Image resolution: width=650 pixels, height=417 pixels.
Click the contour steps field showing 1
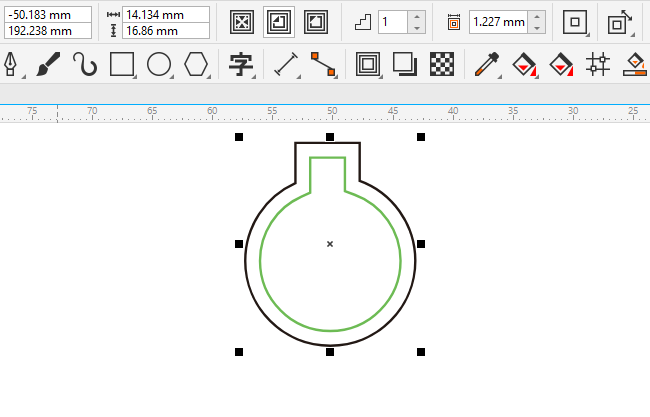tap(393, 22)
